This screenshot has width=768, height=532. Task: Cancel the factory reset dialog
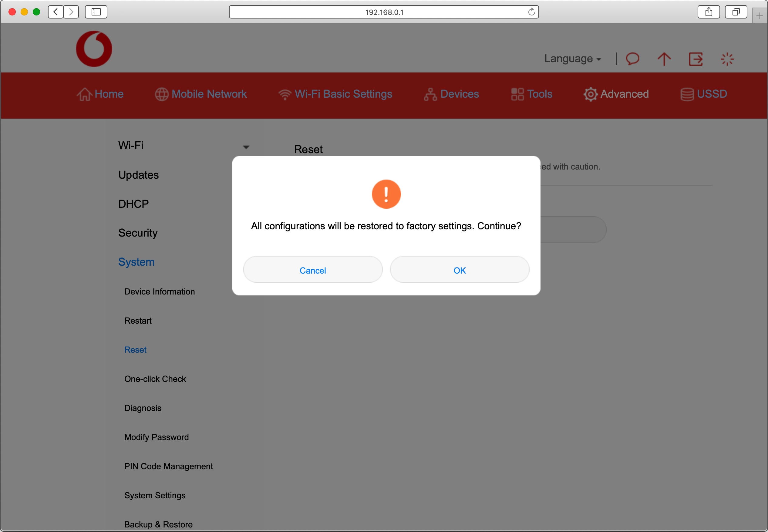(313, 270)
